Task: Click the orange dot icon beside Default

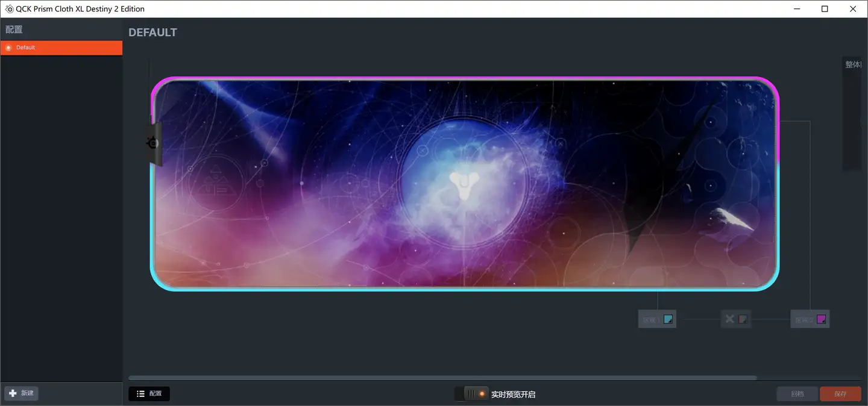Action: coord(8,48)
